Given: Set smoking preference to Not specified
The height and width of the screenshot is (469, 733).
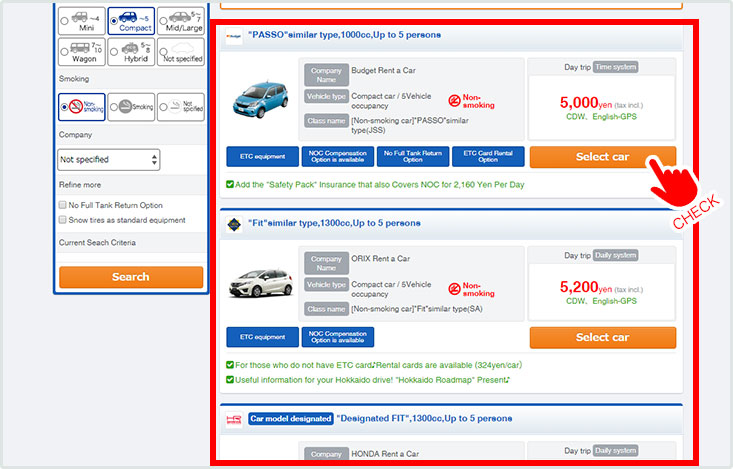Looking at the screenshot, I should [180, 106].
